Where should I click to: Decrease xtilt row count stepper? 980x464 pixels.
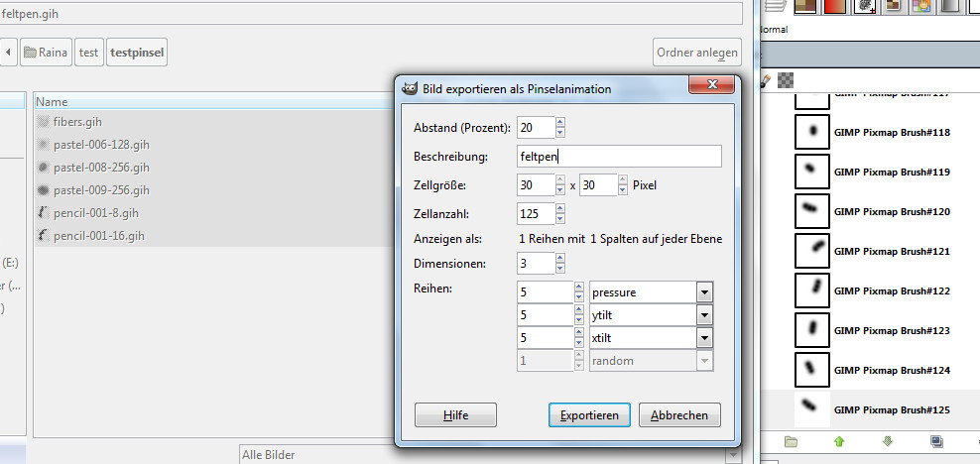tap(578, 343)
